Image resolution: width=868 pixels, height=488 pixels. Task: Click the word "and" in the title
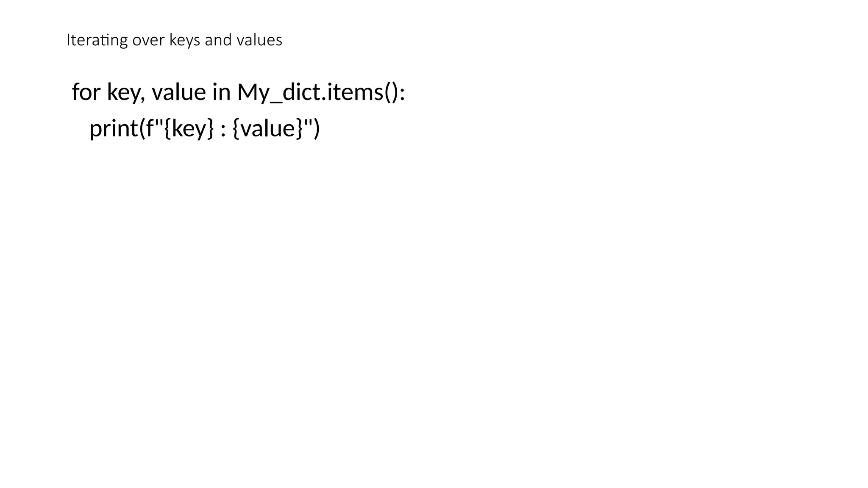pos(218,40)
